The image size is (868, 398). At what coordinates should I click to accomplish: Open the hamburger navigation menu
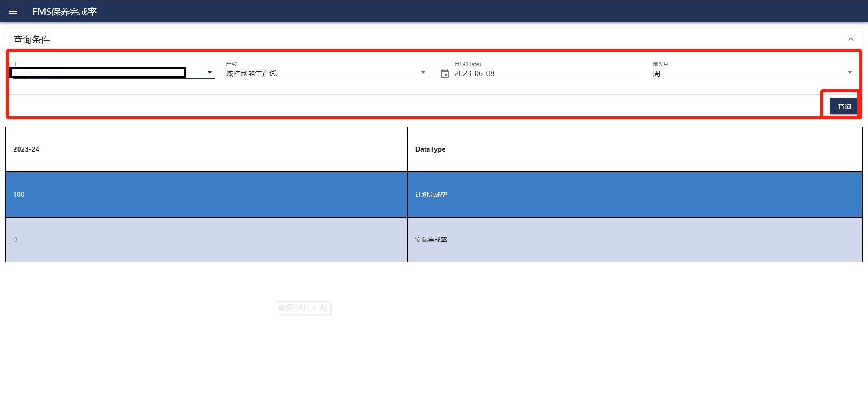13,11
